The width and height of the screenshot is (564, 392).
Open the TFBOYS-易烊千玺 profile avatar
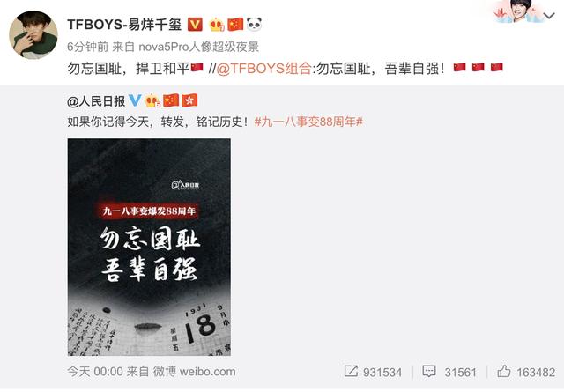click(x=33, y=34)
